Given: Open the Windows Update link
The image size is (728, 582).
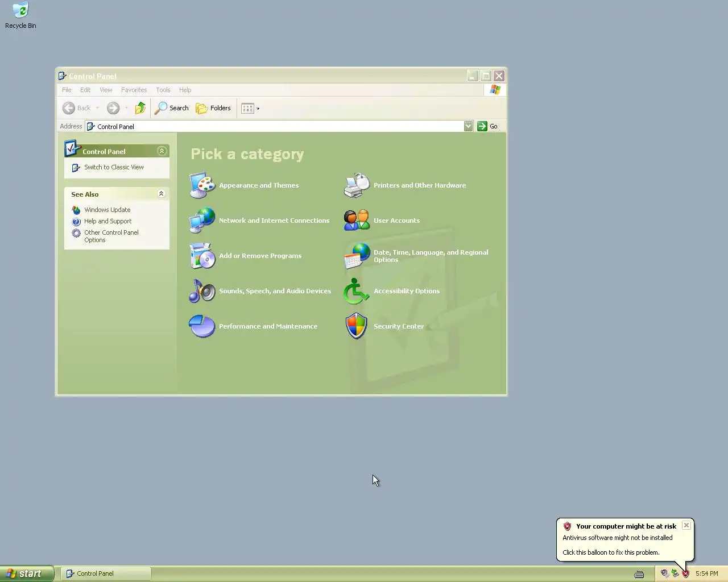Looking at the screenshot, I should tap(107, 210).
